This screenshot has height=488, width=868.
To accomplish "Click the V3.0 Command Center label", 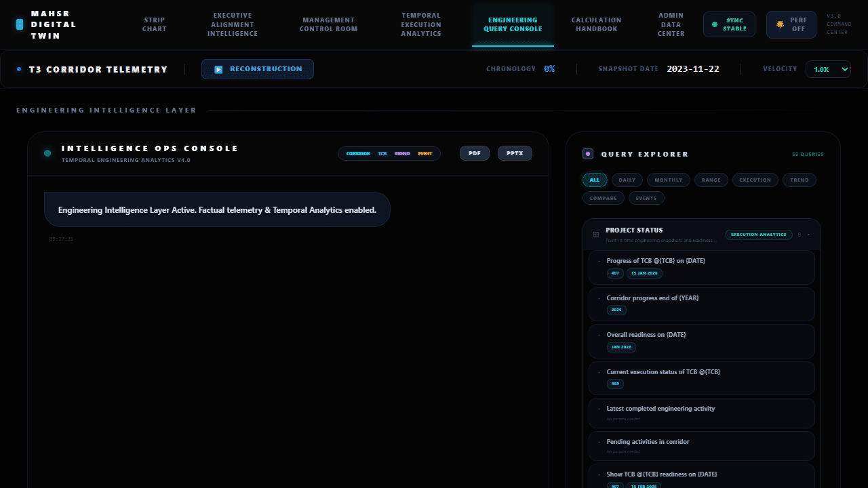I will pos(837,24).
